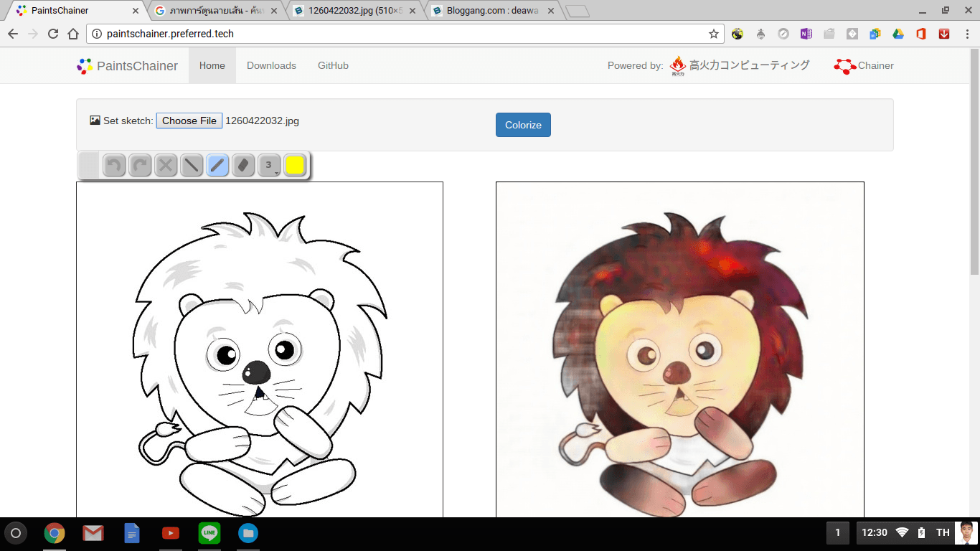This screenshot has width=980, height=551.
Task: Open the Home nav tab
Action: point(212,65)
